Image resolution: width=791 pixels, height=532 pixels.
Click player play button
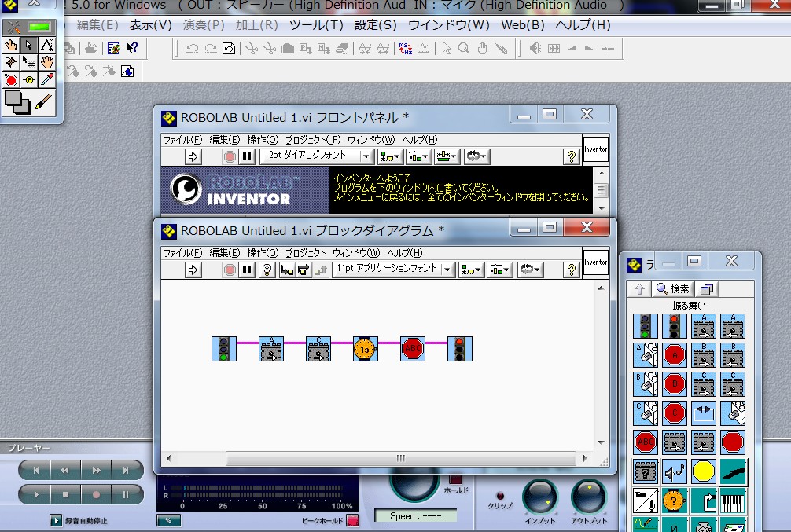coord(35,495)
